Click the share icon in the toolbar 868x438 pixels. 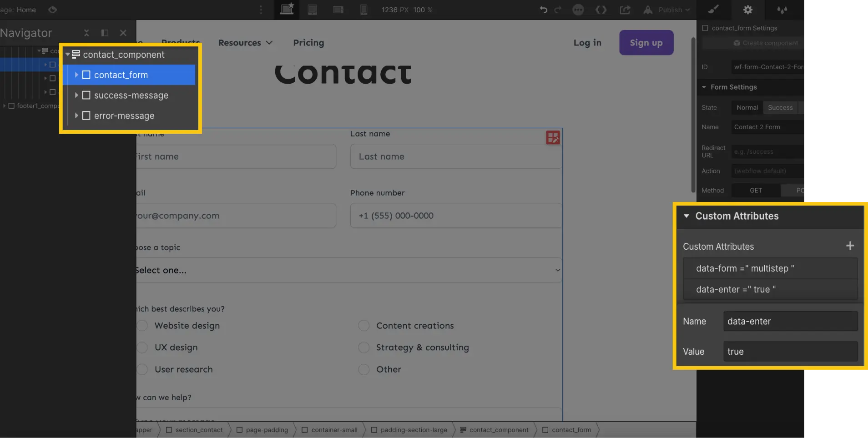tap(625, 10)
